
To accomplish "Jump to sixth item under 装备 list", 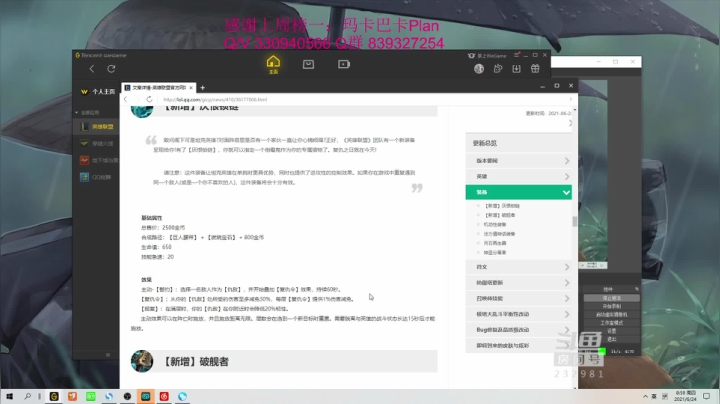I will point(495,252).
